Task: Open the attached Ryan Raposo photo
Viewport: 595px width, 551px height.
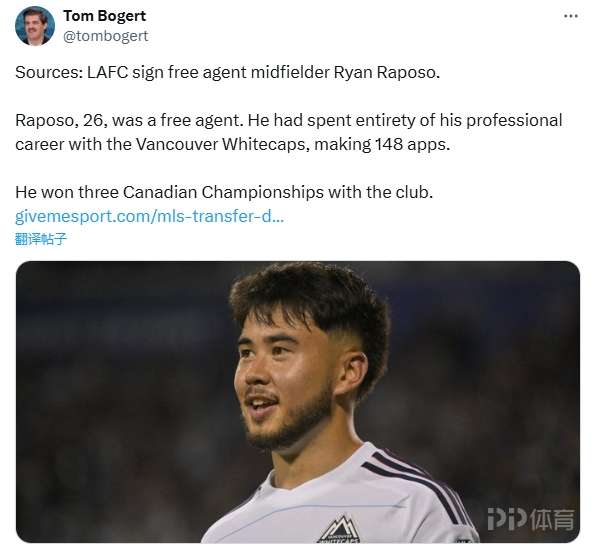Action: 298,402
